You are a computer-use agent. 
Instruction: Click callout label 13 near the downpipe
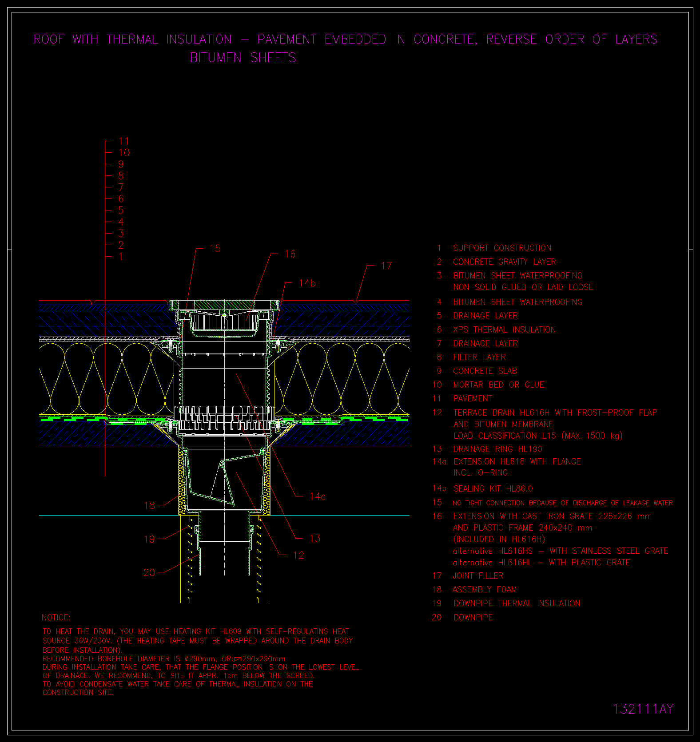coord(315,539)
